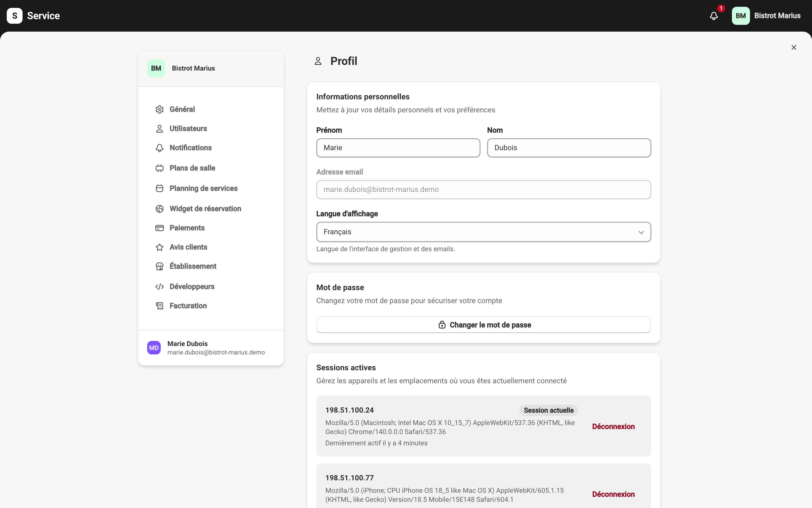Click the Paiements card icon
Image resolution: width=812 pixels, height=508 pixels.
159,228
